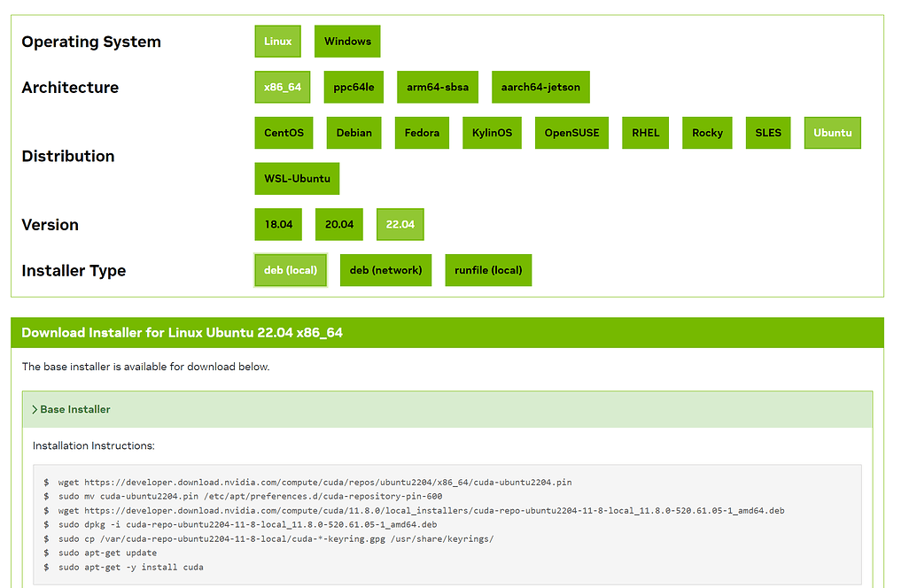Select RHEL distribution button
917x588 pixels.
coord(645,133)
